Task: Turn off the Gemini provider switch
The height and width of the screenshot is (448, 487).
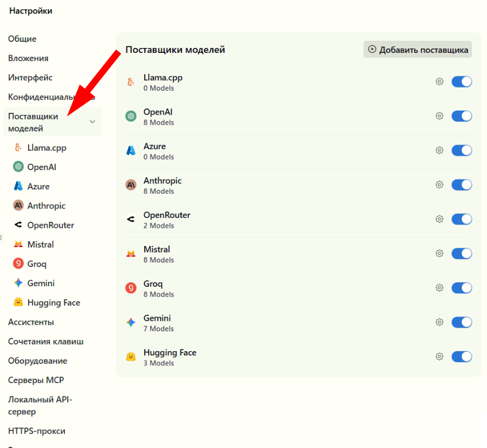Action: (462, 322)
